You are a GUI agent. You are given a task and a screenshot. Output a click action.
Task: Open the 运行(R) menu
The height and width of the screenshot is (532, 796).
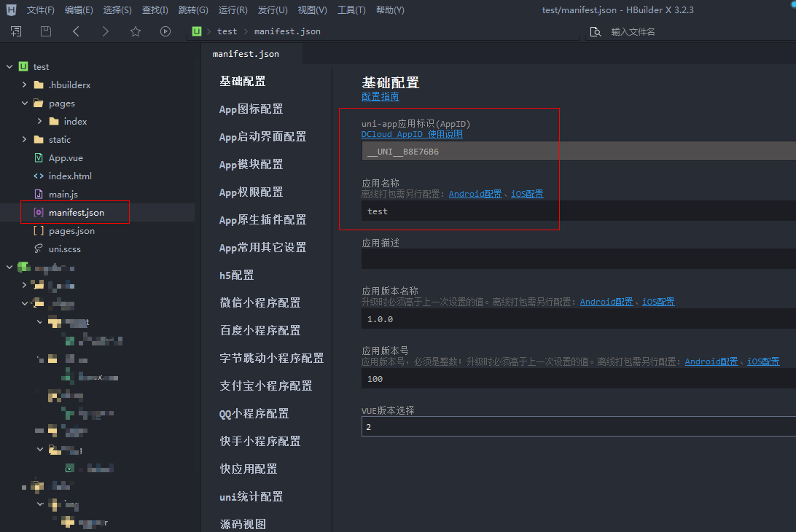click(x=232, y=9)
